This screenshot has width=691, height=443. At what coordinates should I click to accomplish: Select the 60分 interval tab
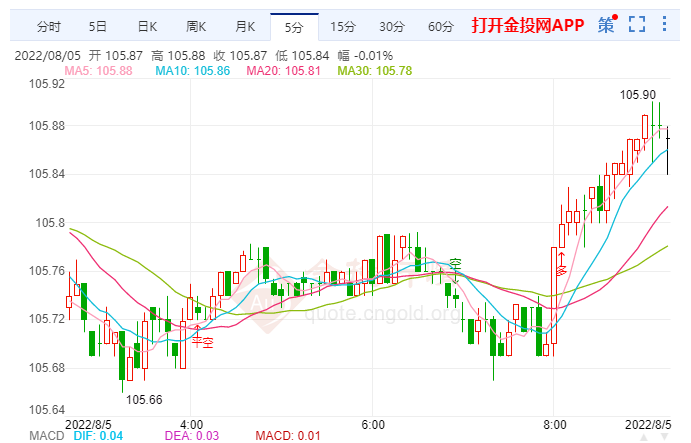pyautogui.click(x=441, y=27)
